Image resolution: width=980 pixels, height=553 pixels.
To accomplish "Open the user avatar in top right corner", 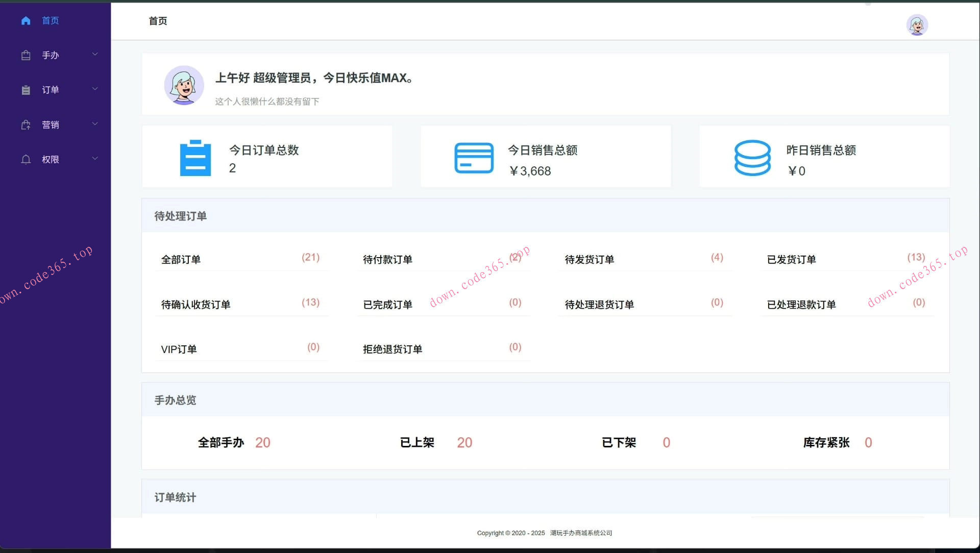I will pyautogui.click(x=917, y=25).
